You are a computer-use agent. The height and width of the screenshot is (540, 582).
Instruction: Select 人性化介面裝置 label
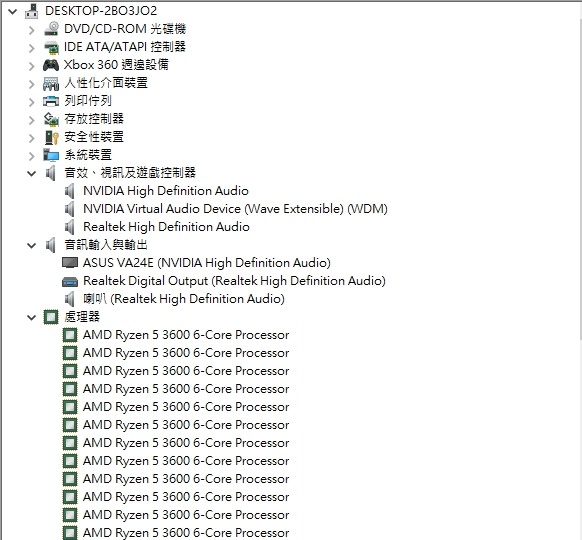pos(106,83)
